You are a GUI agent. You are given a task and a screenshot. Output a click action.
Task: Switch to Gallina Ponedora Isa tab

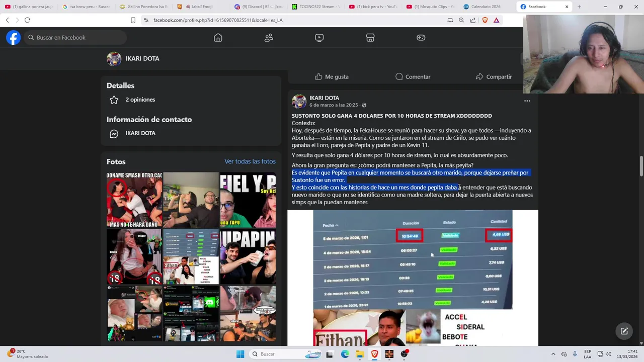point(144,7)
